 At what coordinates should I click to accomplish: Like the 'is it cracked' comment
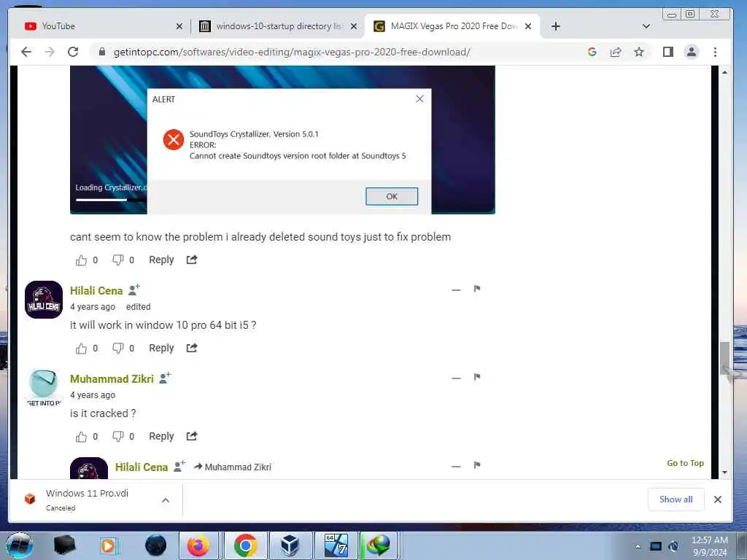pos(82,437)
